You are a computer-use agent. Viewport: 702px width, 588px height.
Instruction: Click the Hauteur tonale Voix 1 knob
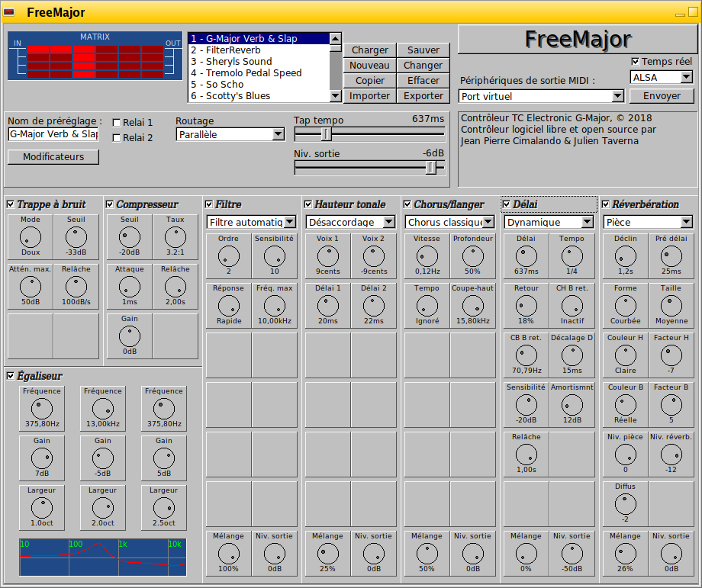click(327, 256)
